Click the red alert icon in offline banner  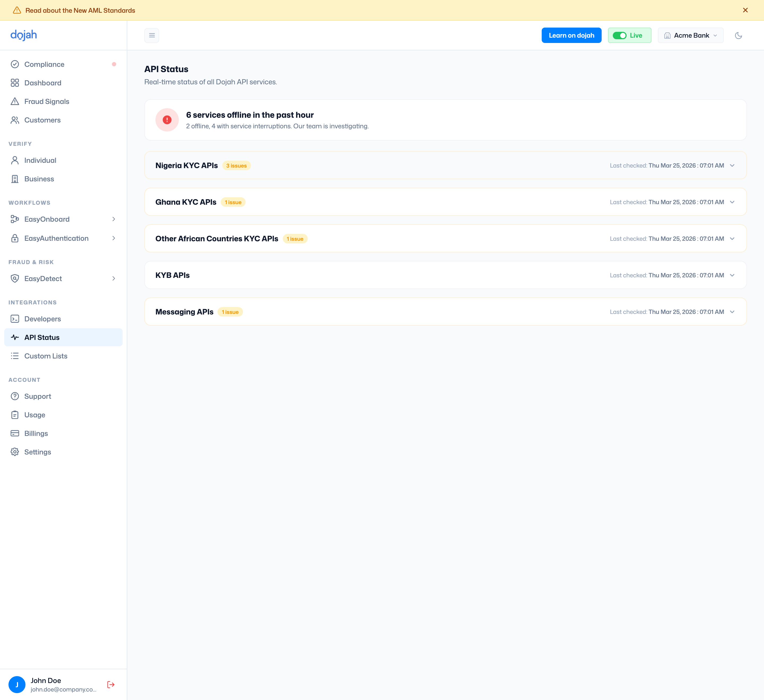[x=167, y=120]
